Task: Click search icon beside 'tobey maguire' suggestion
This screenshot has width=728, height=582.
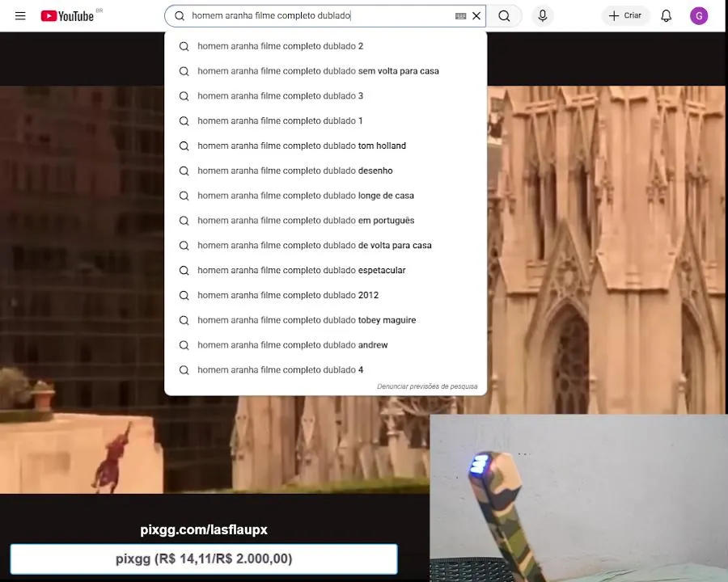Action: point(184,320)
